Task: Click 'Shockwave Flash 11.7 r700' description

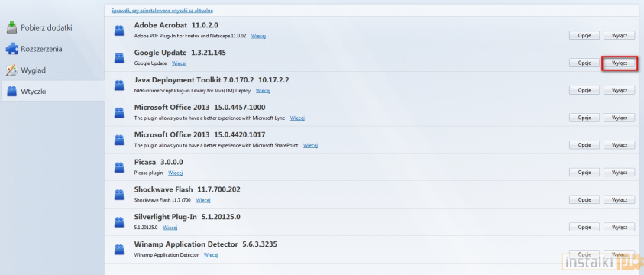Action: pos(163,200)
